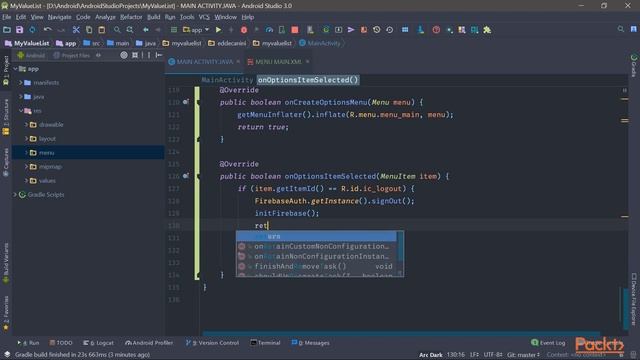The width and height of the screenshot is (640, 360).
Task: Click the 'main' navigation bar folder
Action: [118, 43]
